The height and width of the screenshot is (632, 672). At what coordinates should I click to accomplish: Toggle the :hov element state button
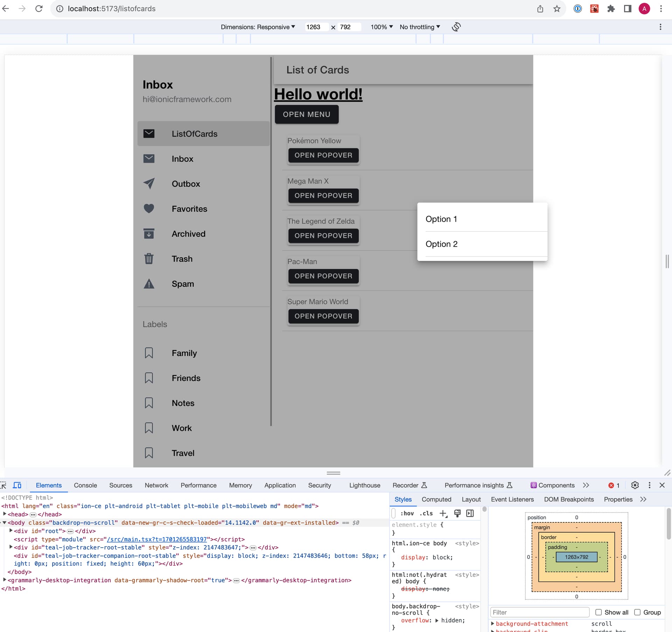click(407, 513)
